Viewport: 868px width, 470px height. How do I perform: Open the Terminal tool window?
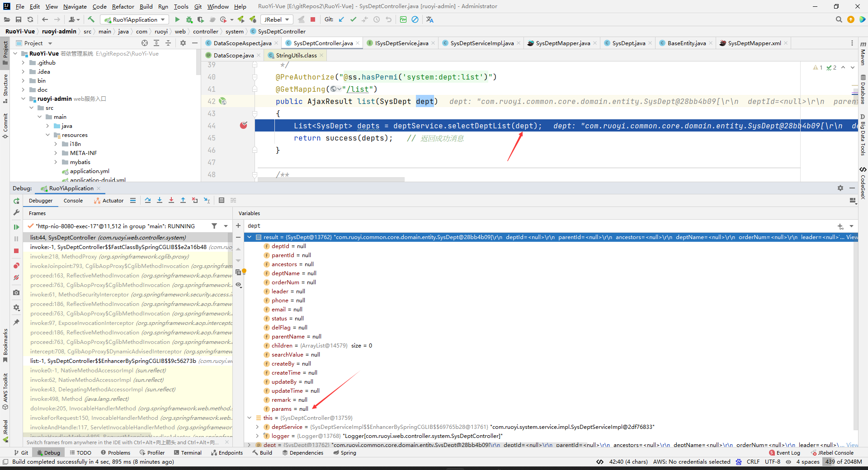click(188, 452)
